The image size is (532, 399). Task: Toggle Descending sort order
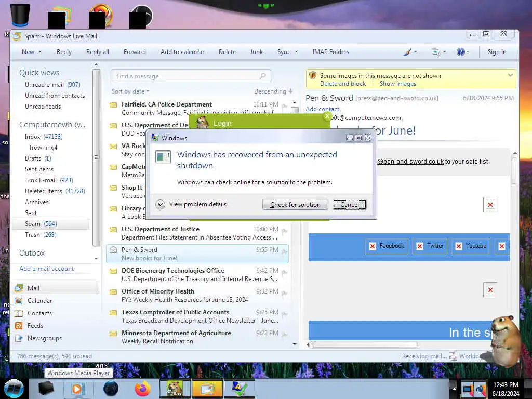(x=273, y=91)
